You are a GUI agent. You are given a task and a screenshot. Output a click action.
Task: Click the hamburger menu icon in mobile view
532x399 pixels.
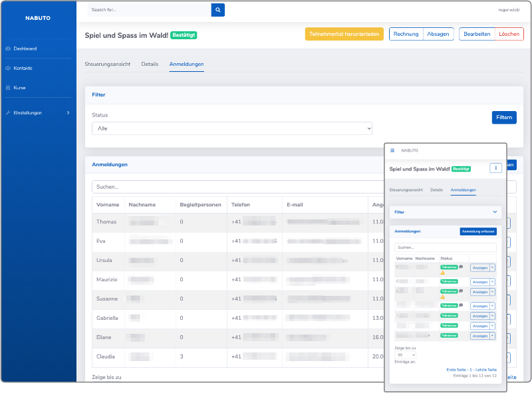[x=392, y=151]
